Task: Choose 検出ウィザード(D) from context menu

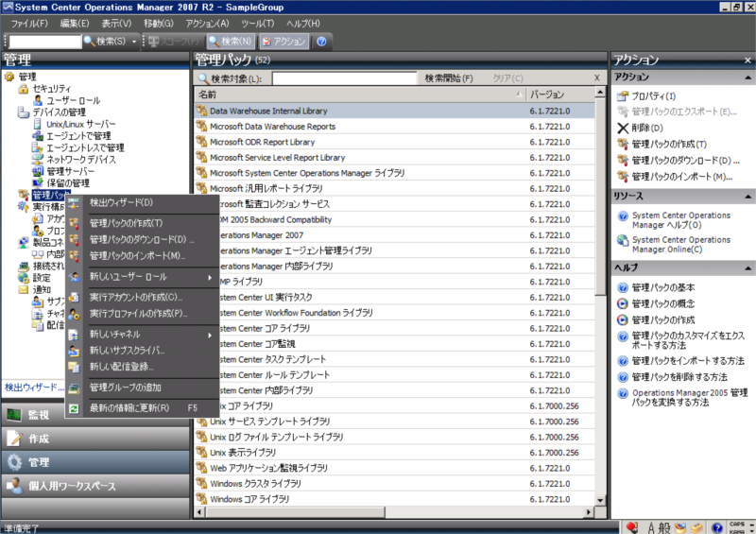Action: (121, 202)
